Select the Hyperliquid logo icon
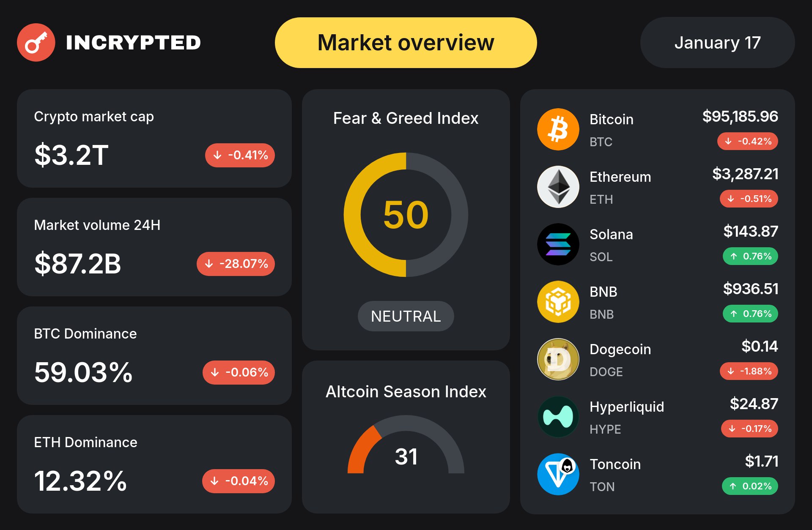Screen dimensions: 812x530 (x=558, y=417)
